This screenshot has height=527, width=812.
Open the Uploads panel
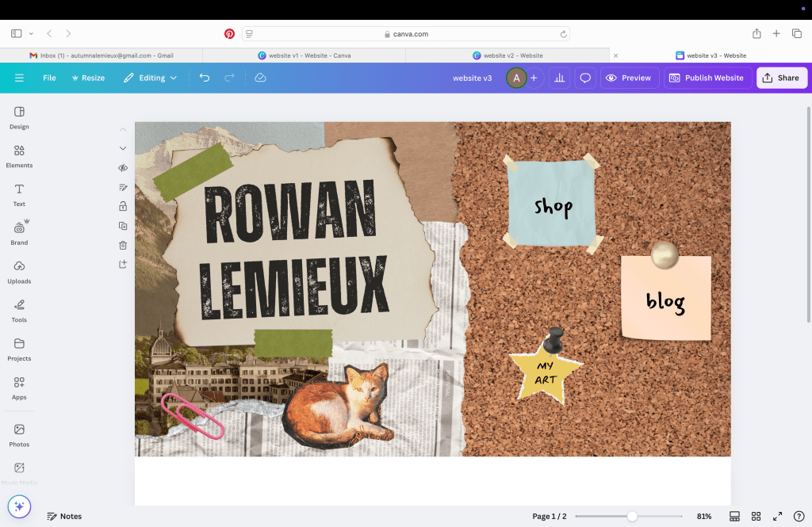tap(19, 271)
